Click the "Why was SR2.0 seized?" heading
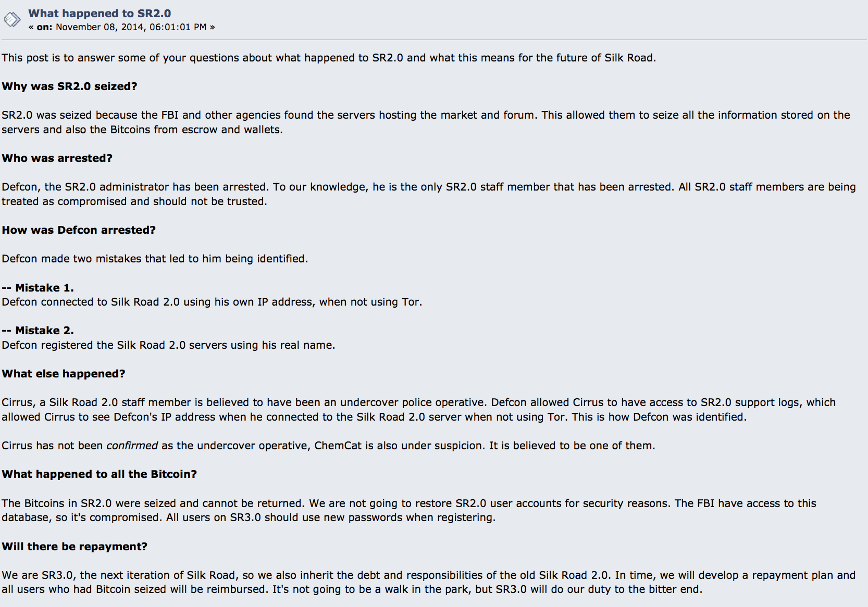 69,86
